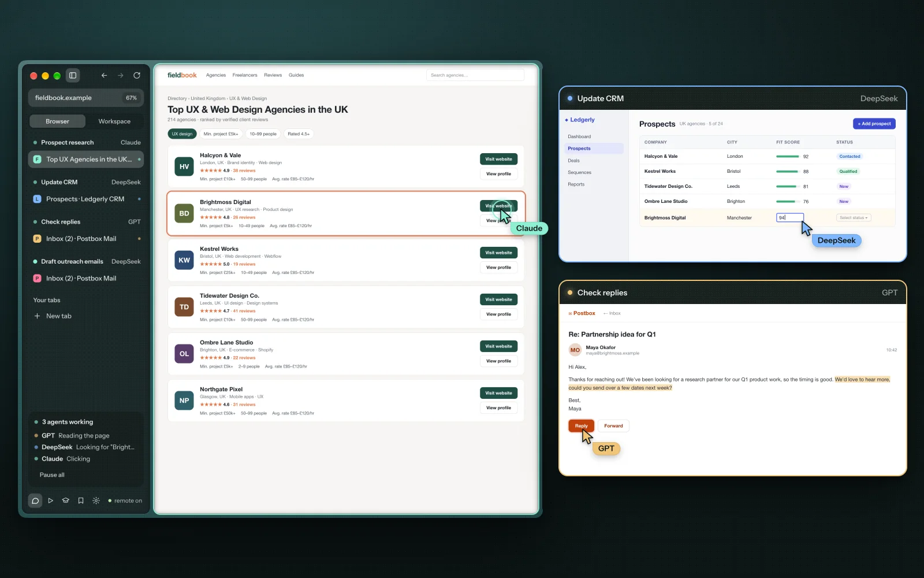
Task: Open the Freelancers menu on fieldbook
Action: 245,75
